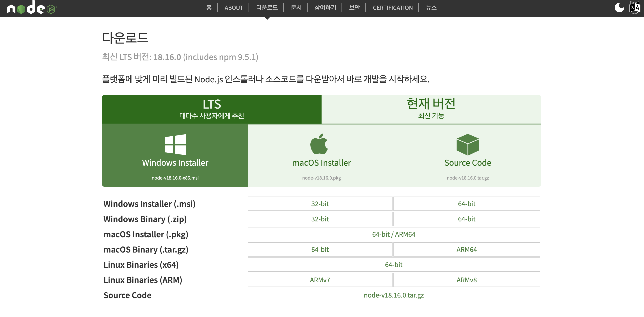Image resolution: width=644 pixels, height=317 pixels.
Task: Open the CERTIFICATION menu item
Action: 393,8
